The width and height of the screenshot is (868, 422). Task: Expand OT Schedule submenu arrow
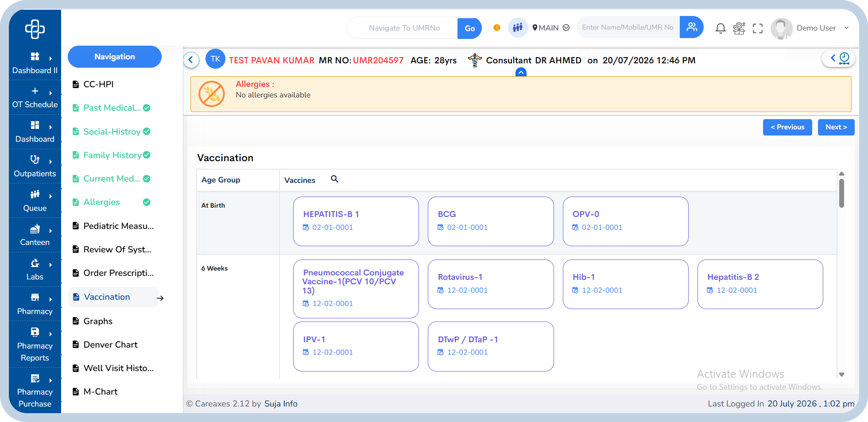(x=50, y=93)
